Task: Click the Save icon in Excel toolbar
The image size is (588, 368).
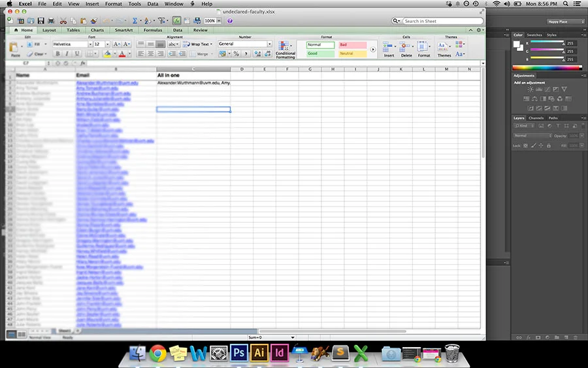Action: click(41, 21)
